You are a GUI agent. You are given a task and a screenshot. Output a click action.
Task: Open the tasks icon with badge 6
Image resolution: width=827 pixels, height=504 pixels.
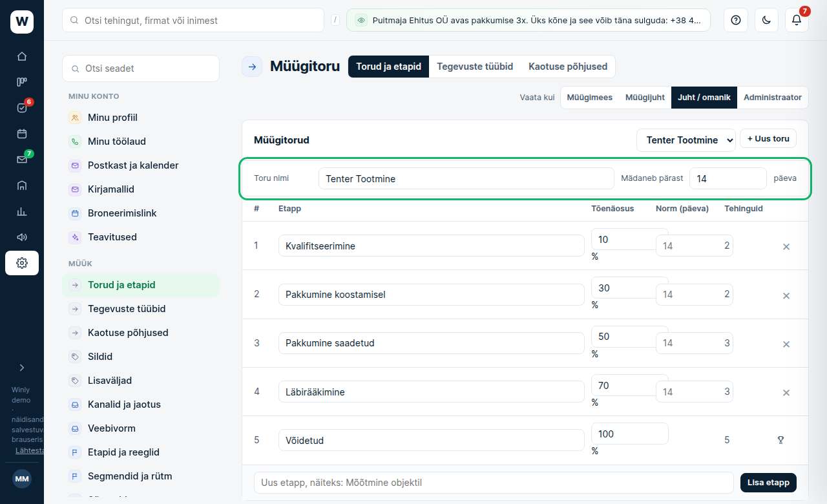coord(22,108)
